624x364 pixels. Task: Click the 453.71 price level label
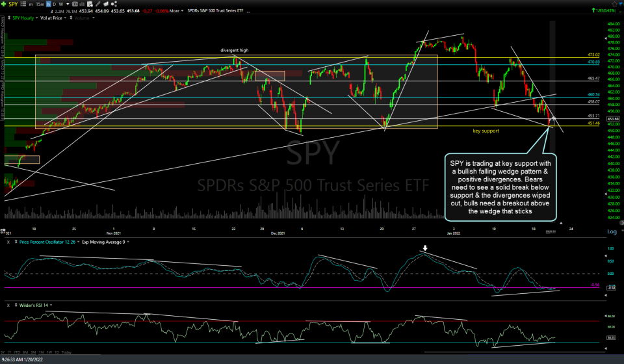click(x=593, y=116)
